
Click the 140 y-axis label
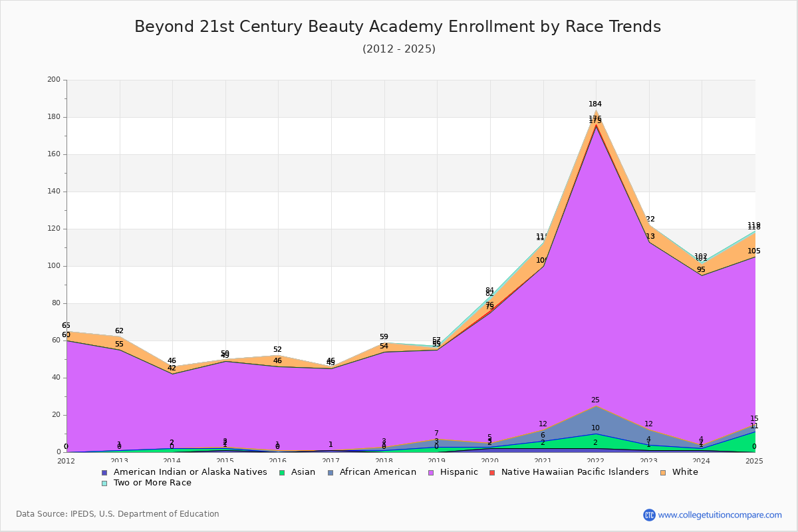[54, 192]
